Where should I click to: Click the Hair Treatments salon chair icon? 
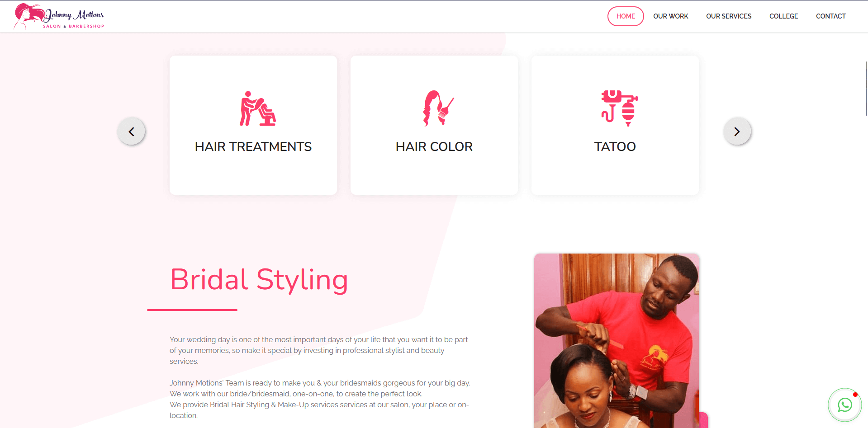tap(258, 108)
